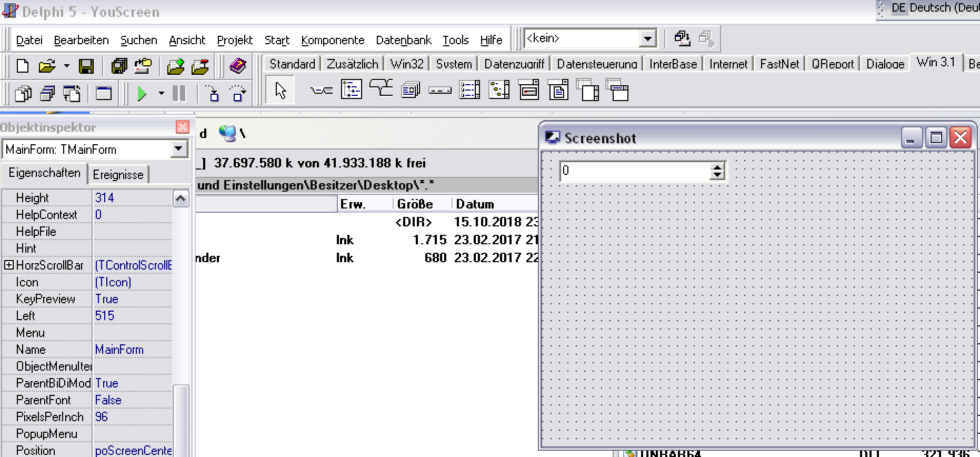
Task: Open the Ansicht menu
Action: pyautogui.click(x=187, y=41)
